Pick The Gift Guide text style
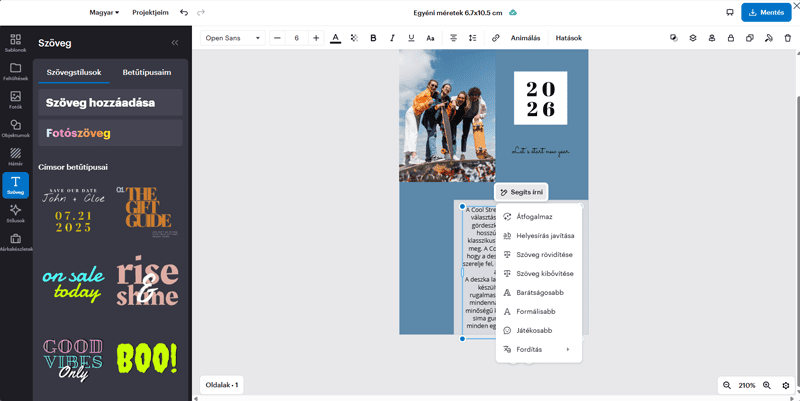Screen dimensions: 800x401 147,210
